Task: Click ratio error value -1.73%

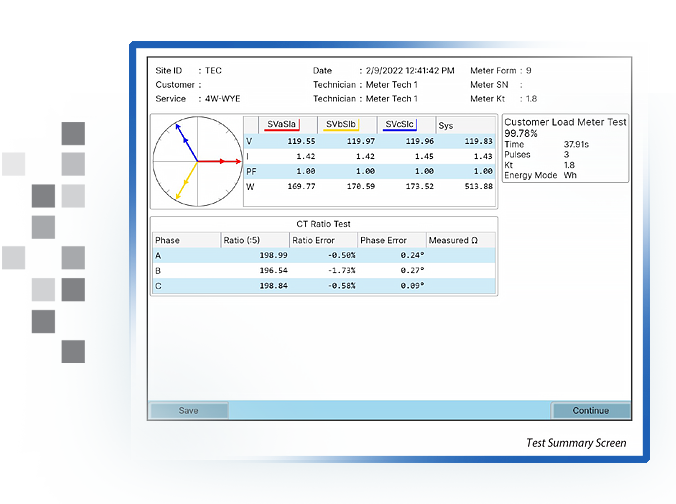Action: (341, 270)
